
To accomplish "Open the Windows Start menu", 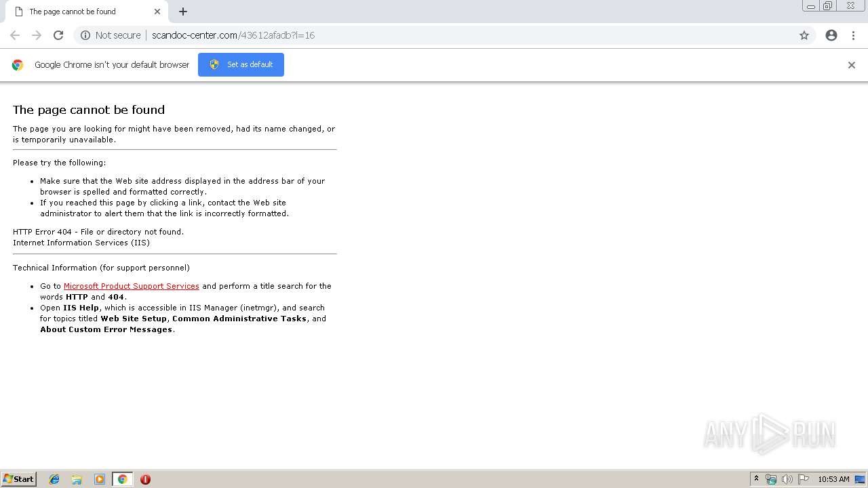I will click(x=19, y=479).
